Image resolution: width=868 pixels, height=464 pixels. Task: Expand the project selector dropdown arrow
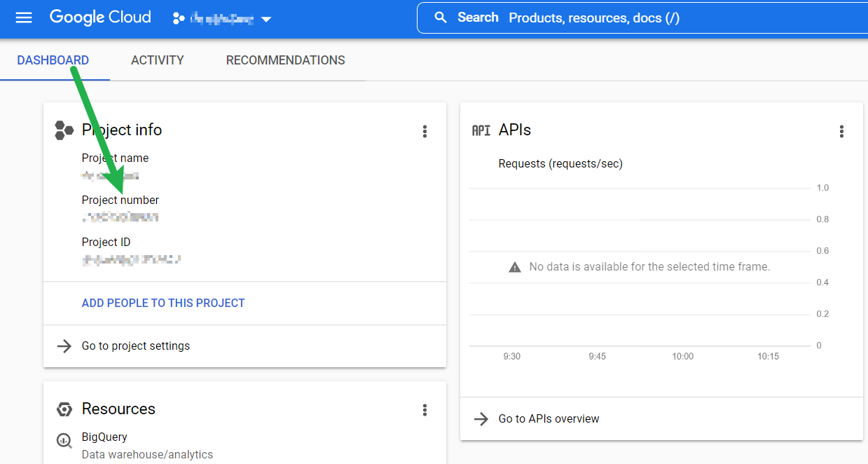tap(266, 20)
